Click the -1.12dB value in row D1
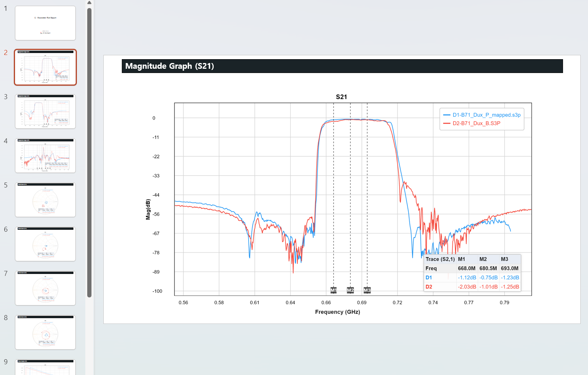Image resolution: width=588 pixels, height=375 pixels. click(467, 278)
